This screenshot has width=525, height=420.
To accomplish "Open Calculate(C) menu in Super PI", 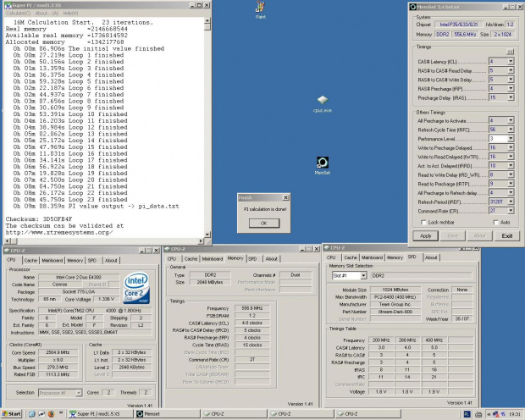I will [19, 13].
